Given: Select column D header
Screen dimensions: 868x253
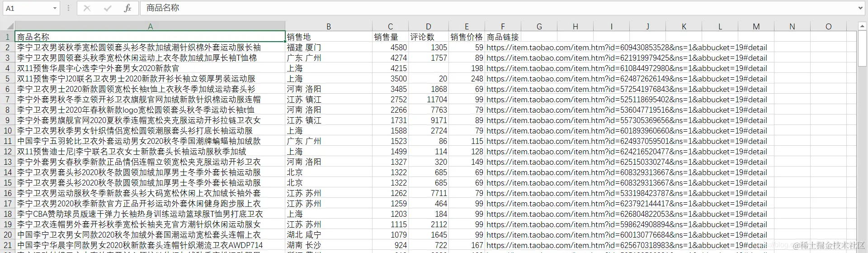Looking at the screenshot, I should point(429,26).
